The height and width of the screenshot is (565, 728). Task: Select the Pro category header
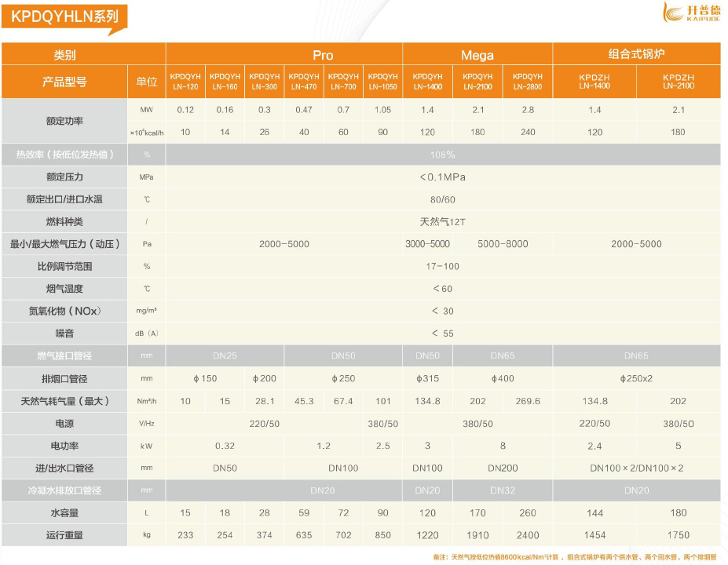[323, 55]
